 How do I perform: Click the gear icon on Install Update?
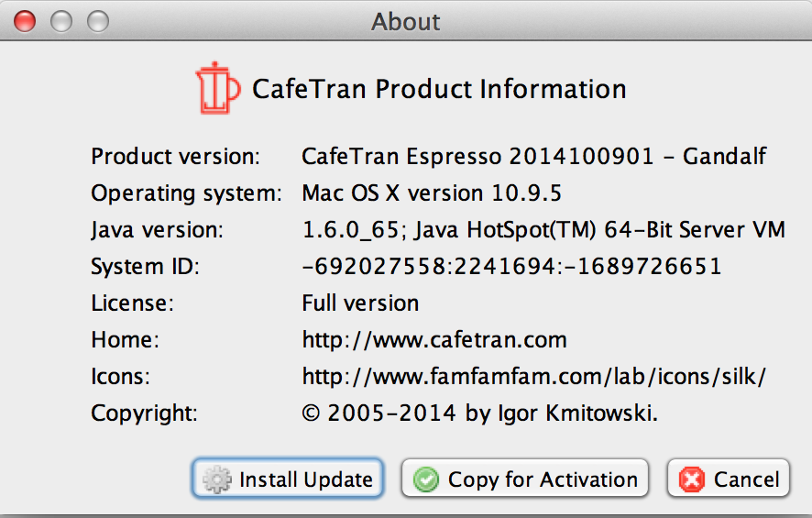point(216,479)
